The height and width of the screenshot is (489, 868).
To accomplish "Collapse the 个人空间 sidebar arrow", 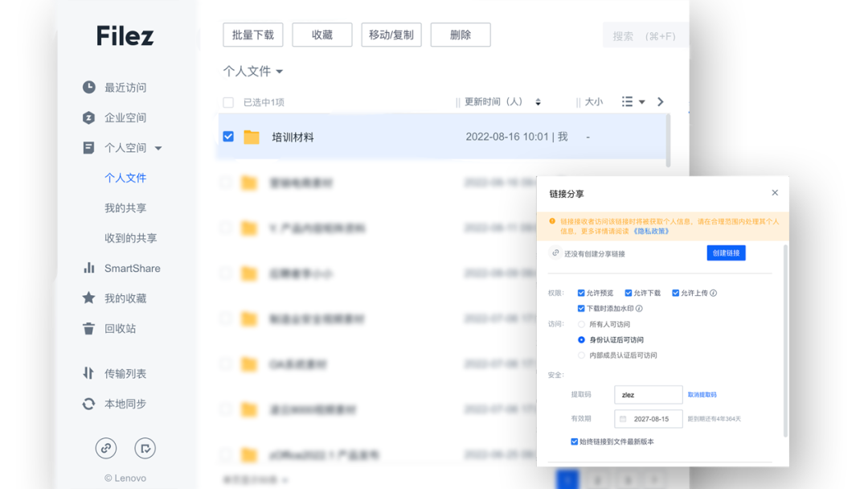I will (x=158, y=149).
